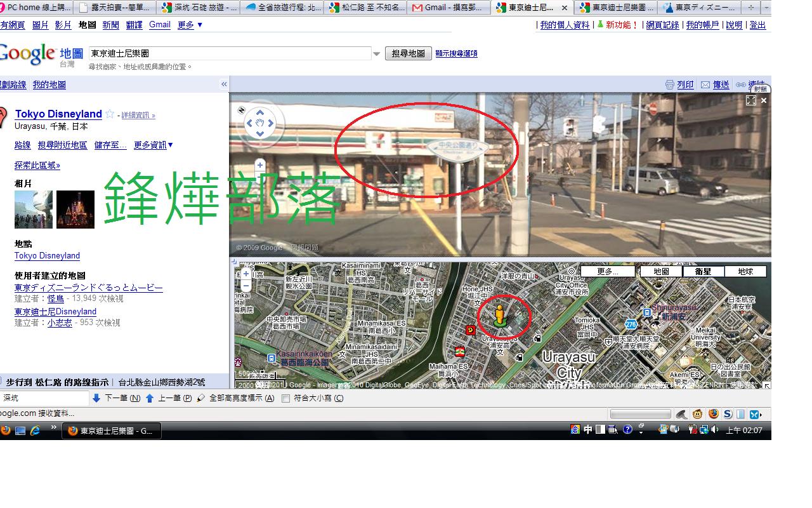Click the yellow Pegman on the map
Viewport: 812px width, 508px height.
500,316
